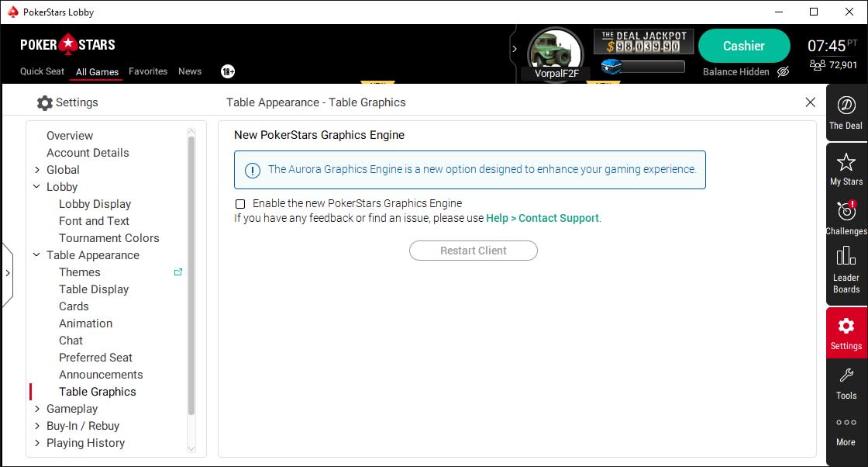
Task: Open the More options icon
Action: click(846, 423)
